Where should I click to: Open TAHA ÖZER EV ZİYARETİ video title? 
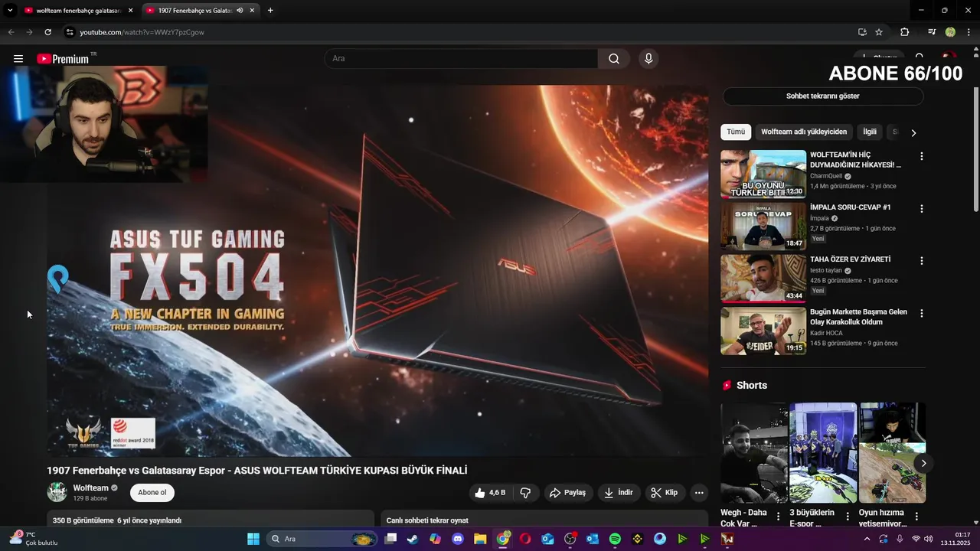850,259
